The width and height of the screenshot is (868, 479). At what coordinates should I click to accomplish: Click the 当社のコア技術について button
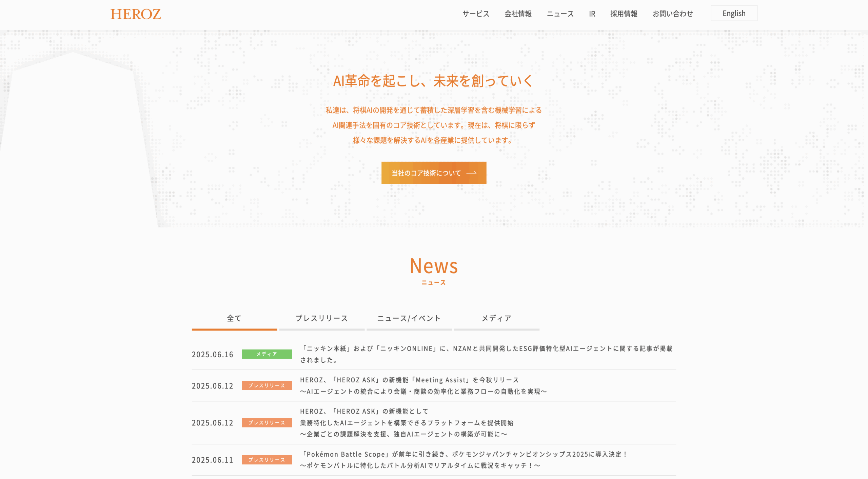(434, 173)
